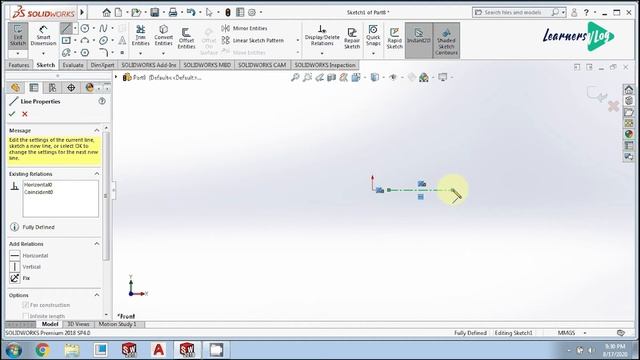Screen dimensions: 640x360
Task: Open the Exit Sketch dropdown arrow
Action: pos(18,53)
